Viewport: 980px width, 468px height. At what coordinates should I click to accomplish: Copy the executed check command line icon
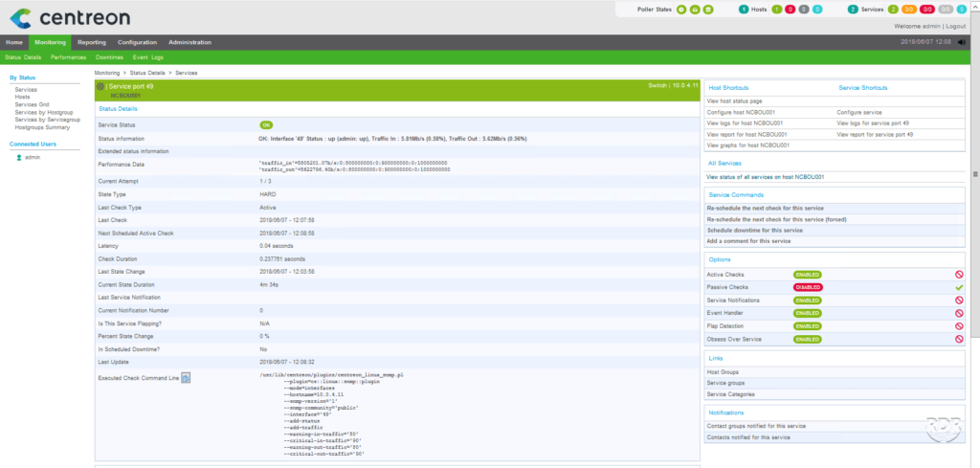click(x=186, y=377)
